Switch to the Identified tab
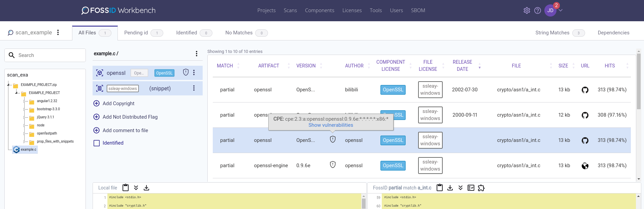Viewport: 644px width, 209px height. [194, 33]
